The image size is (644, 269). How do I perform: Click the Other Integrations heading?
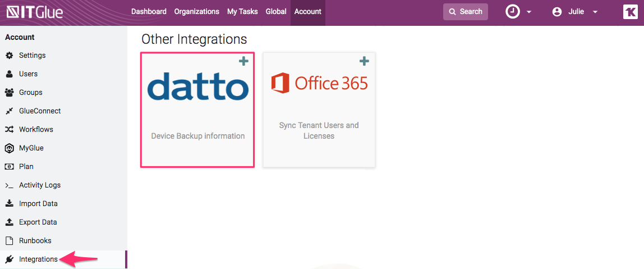[x=194, y=39]
